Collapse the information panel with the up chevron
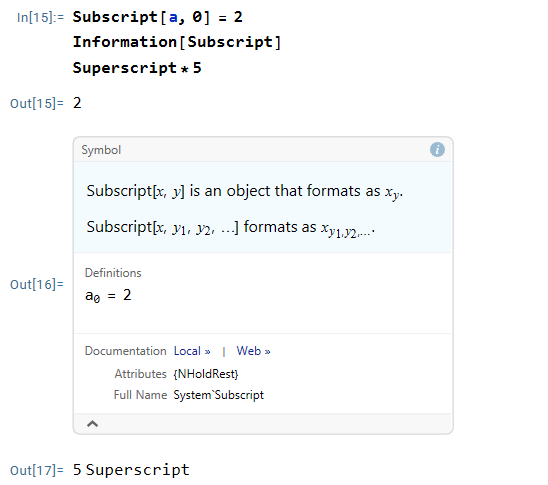Viewport: 548px width, 485px height. (x=92, y=424)
